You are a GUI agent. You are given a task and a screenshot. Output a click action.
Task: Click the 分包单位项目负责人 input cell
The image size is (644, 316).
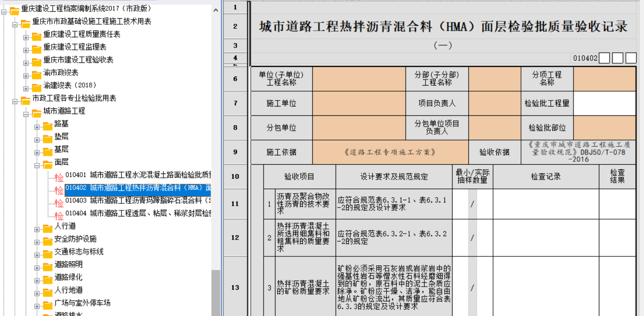pos(494,128)
